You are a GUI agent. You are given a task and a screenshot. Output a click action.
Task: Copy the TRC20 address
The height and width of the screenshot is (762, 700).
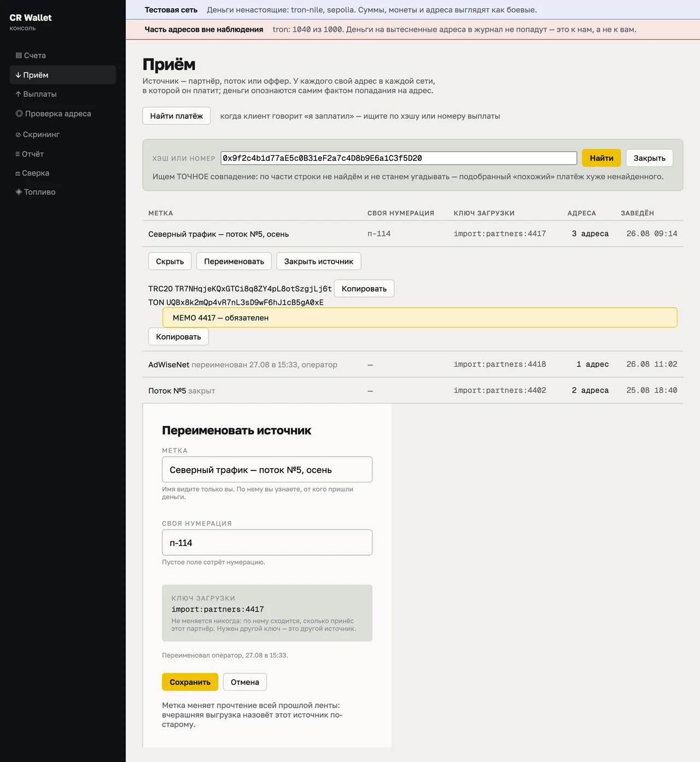tap(364, 289)
